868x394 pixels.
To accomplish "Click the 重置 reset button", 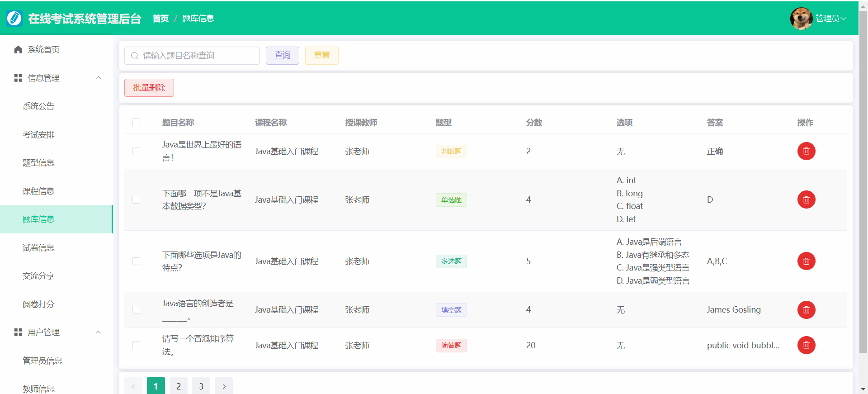I will 322,55.
